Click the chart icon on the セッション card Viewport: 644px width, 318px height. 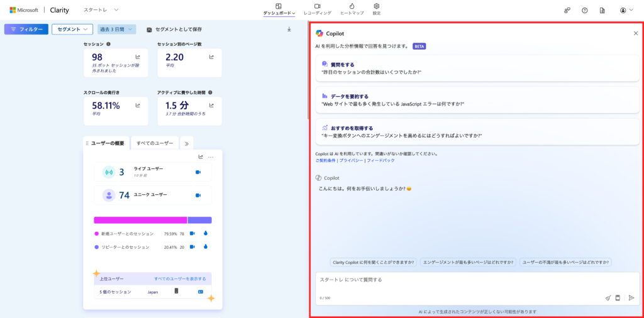pos(138,57)
